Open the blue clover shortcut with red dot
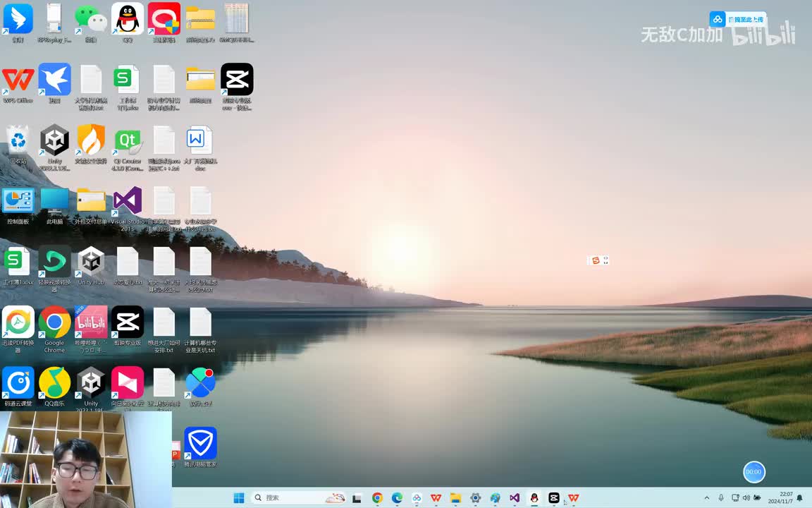This screenshot has width=812, height=508. pos(200,382)
